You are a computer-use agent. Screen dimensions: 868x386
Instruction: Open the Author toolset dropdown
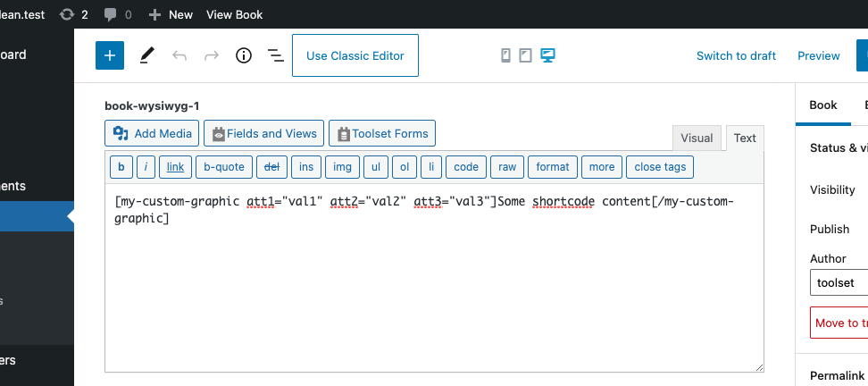[839, 282]
